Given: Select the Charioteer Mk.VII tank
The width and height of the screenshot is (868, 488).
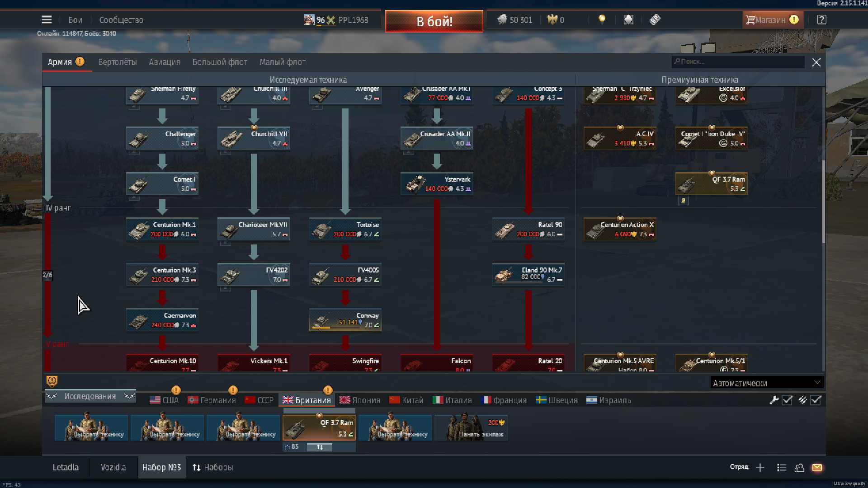Looking at the screenshot, I should pos(254,229).
